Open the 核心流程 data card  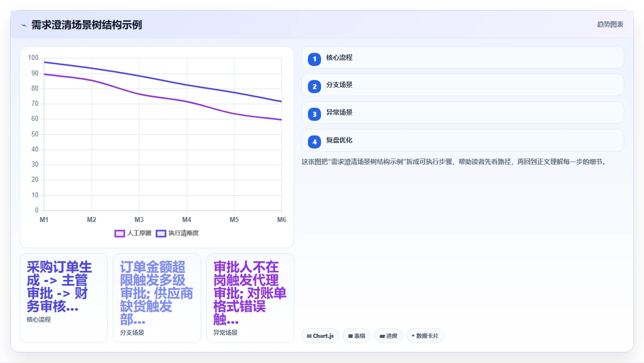[63, 298]
